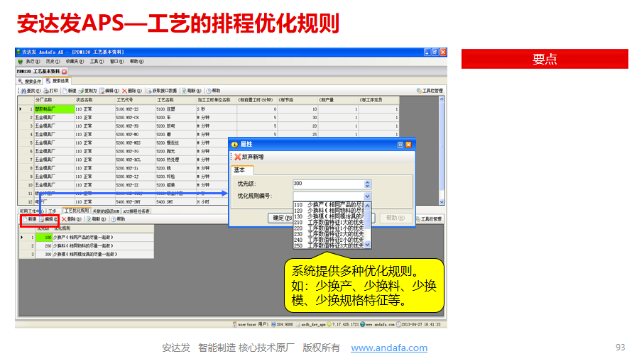Open the 优化规则编号 dropdown arrow
The image size is (644, 361).
(367, 196)
